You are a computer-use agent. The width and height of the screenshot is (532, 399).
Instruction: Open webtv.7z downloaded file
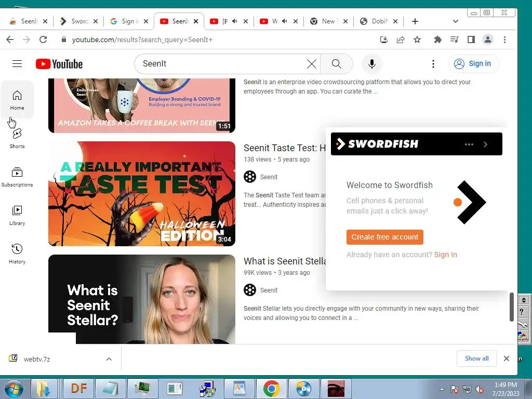(x=37, y=359)
